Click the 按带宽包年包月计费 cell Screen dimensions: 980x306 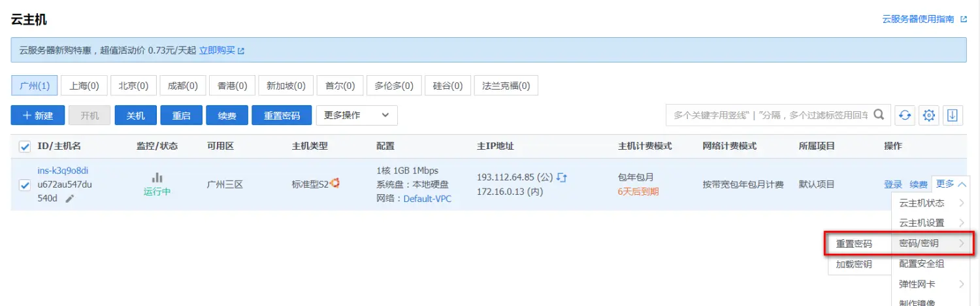(x=743, y=184)
